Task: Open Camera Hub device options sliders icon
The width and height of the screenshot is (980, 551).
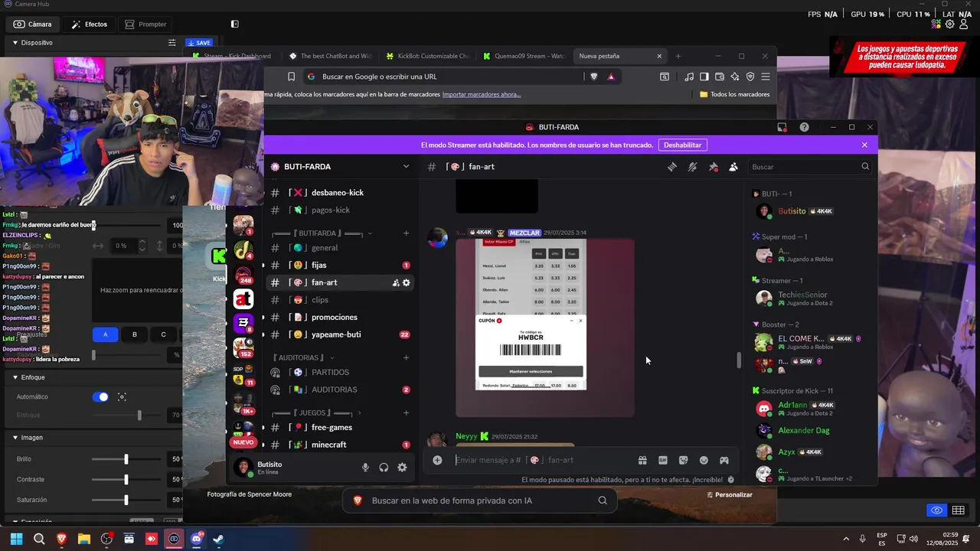Action: point(172,43)
